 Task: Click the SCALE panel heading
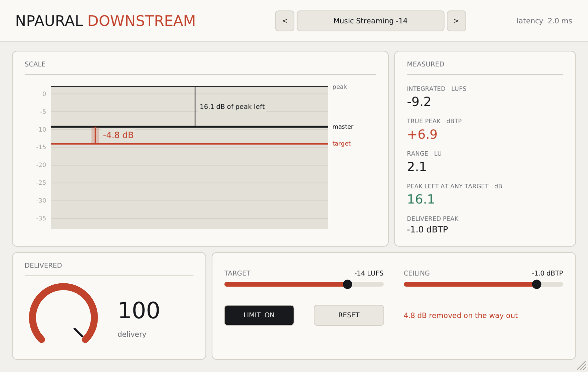[x=35, y=64]
